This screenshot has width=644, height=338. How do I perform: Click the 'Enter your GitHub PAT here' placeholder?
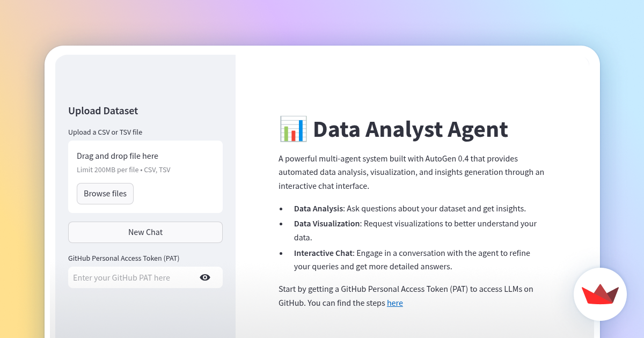pos(121,277)
